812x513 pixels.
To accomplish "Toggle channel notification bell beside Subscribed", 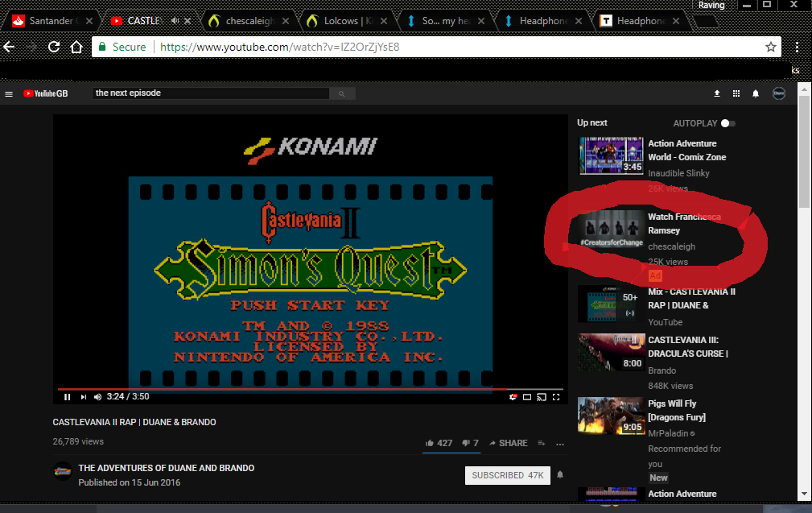I will click(560, 474).
